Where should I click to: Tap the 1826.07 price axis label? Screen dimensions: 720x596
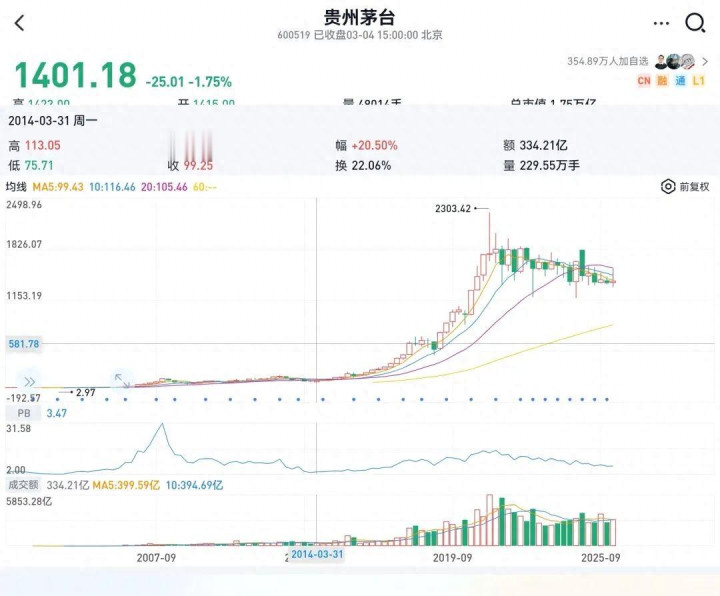[24, 244]
